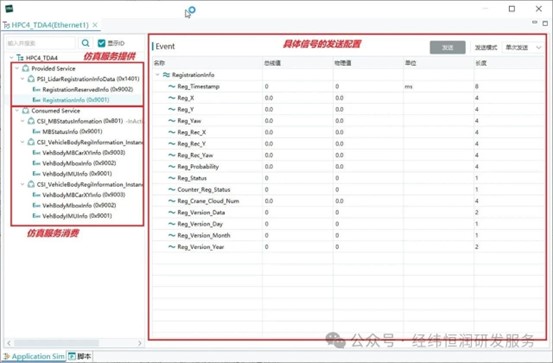Collapse the Consumed Service node

click(17, 110)
